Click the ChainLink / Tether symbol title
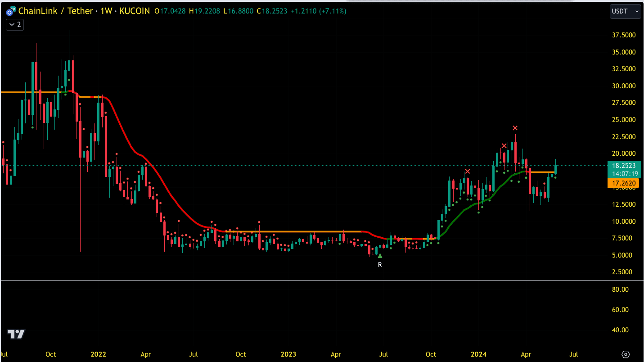 tap(57, 11)
